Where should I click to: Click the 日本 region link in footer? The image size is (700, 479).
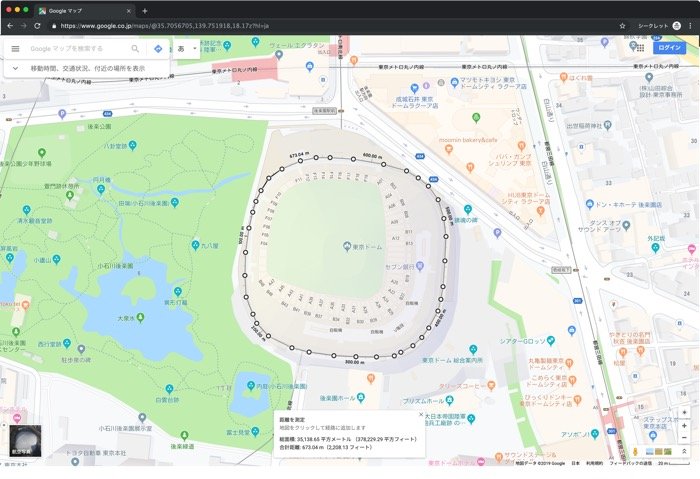(x=575, y=463)
